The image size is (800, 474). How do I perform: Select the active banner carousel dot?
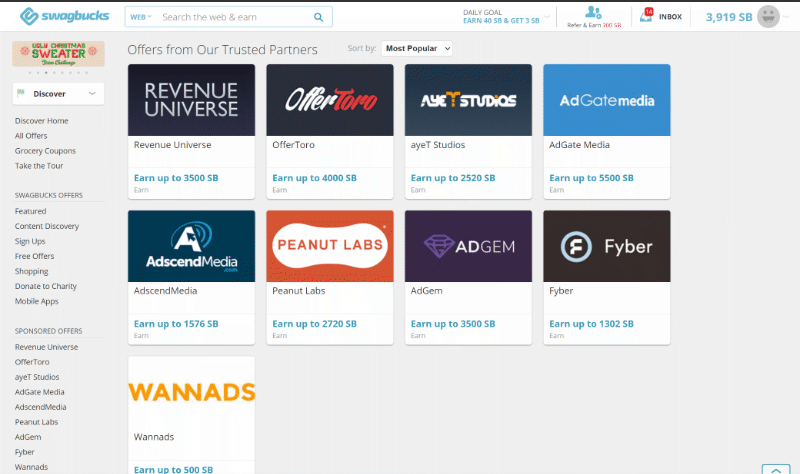[46, 73]
